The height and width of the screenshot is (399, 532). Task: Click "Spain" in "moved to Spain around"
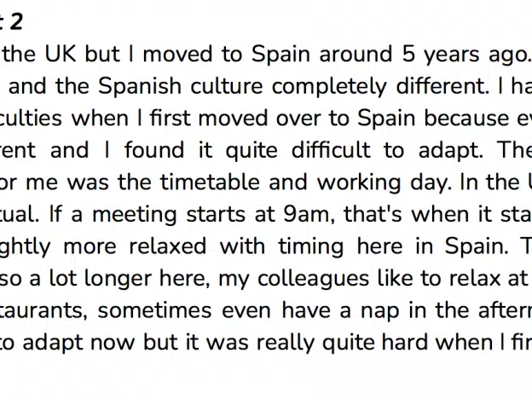click(280, 54)
